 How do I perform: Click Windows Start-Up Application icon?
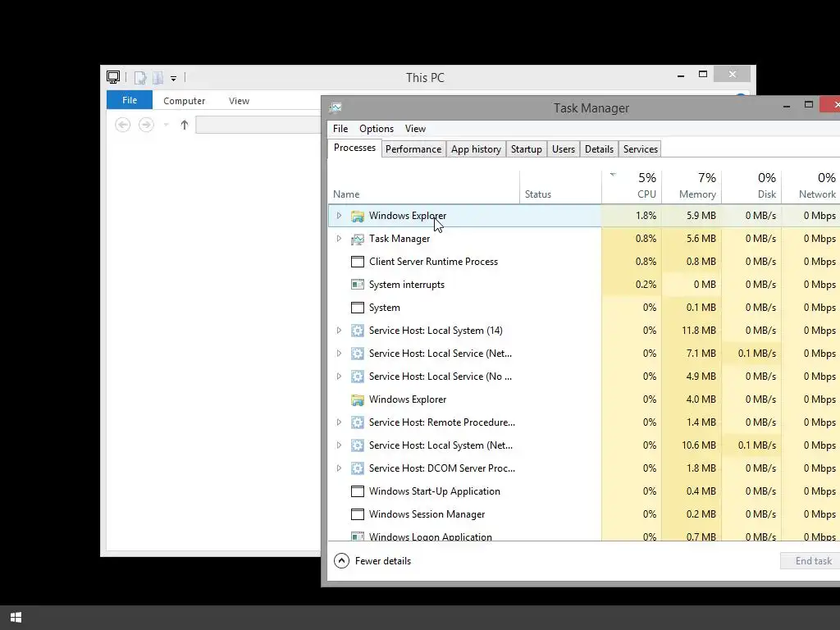click(x=358, y=491)
